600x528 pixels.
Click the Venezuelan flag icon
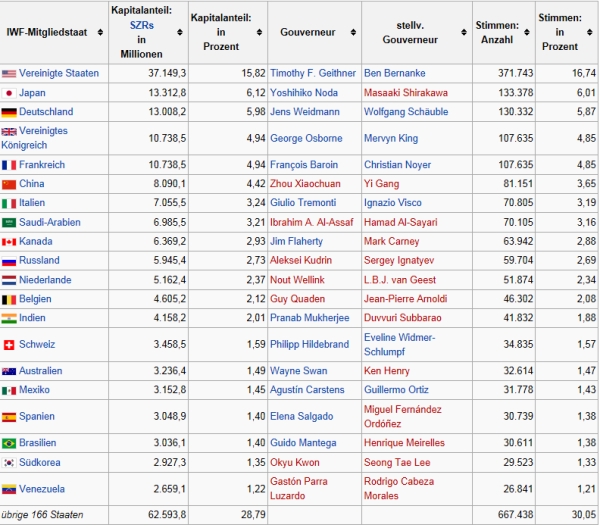[x=9, y=489]
